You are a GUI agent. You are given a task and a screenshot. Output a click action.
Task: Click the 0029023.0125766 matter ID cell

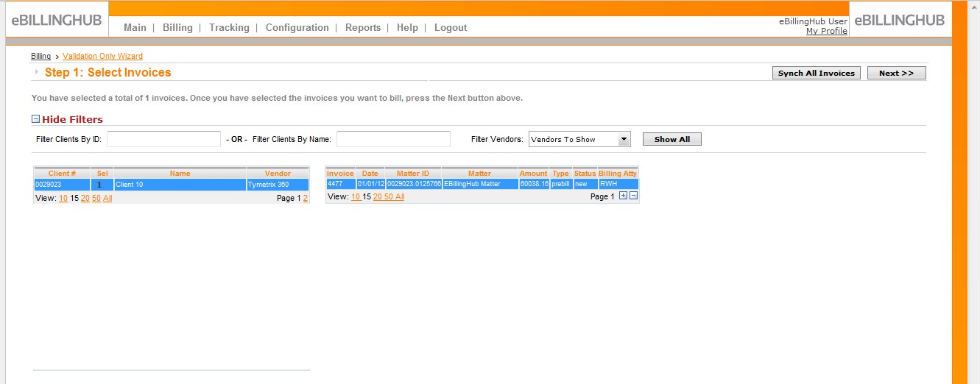[x=413, y=184]
